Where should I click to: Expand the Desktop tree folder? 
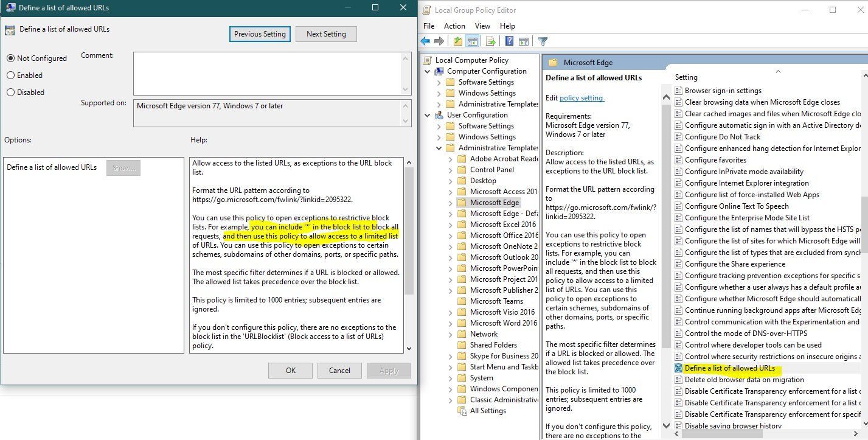[x=450, y=181]
